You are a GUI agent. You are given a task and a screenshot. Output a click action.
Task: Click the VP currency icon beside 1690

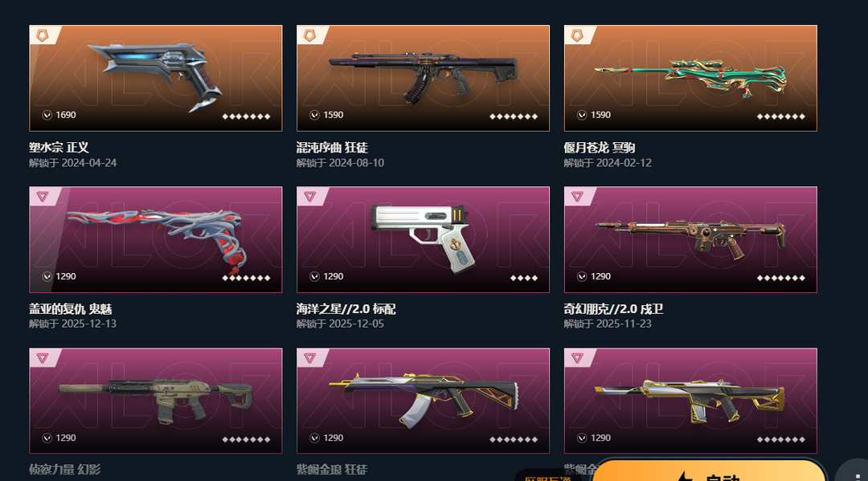47,115
